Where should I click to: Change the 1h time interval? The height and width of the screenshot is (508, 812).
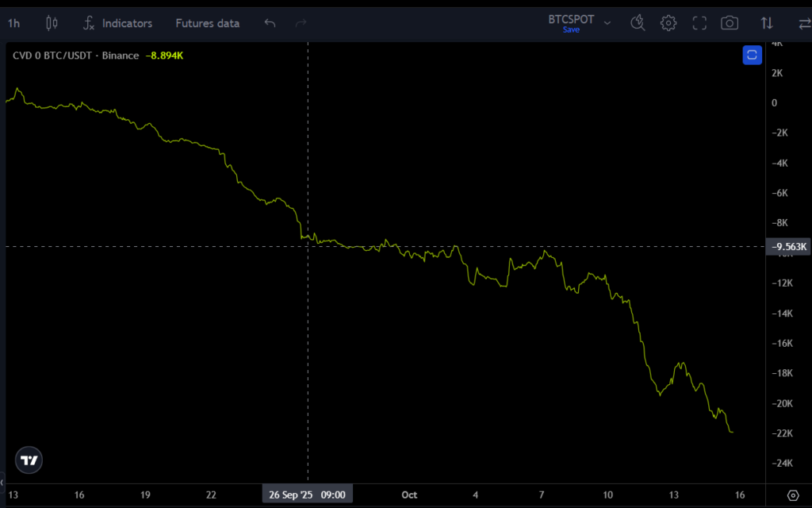tap(14, 23)
